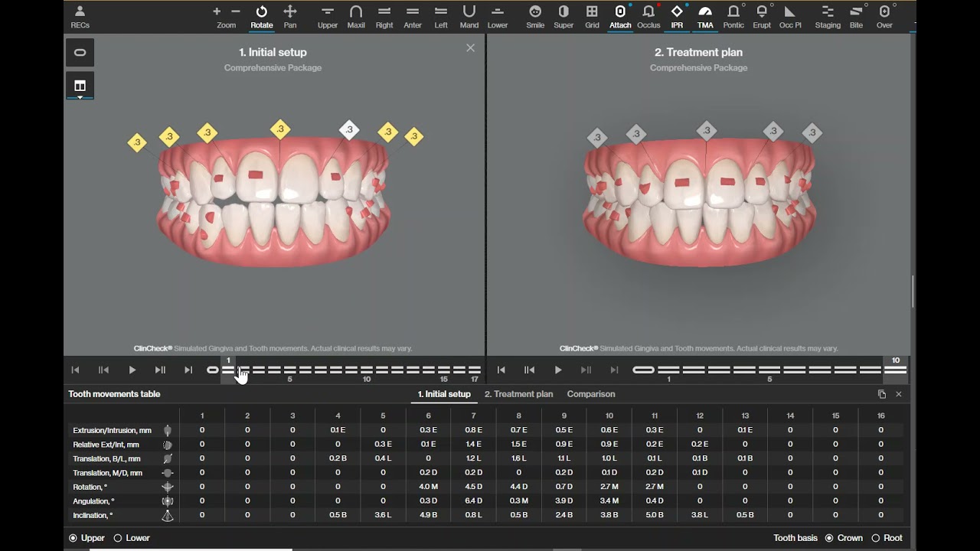Toggle Attachments display
This screenshot has width=980, height=551.
click(x=620, y=16)
